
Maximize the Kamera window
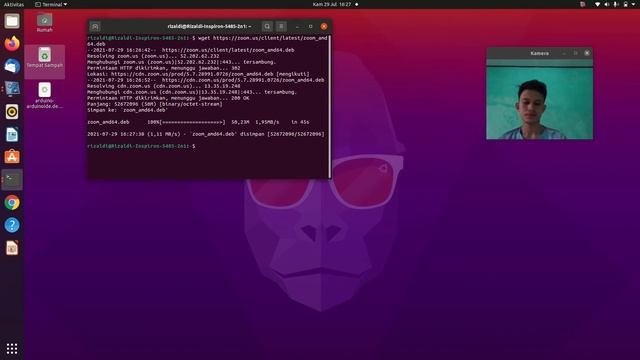point(576,53)
